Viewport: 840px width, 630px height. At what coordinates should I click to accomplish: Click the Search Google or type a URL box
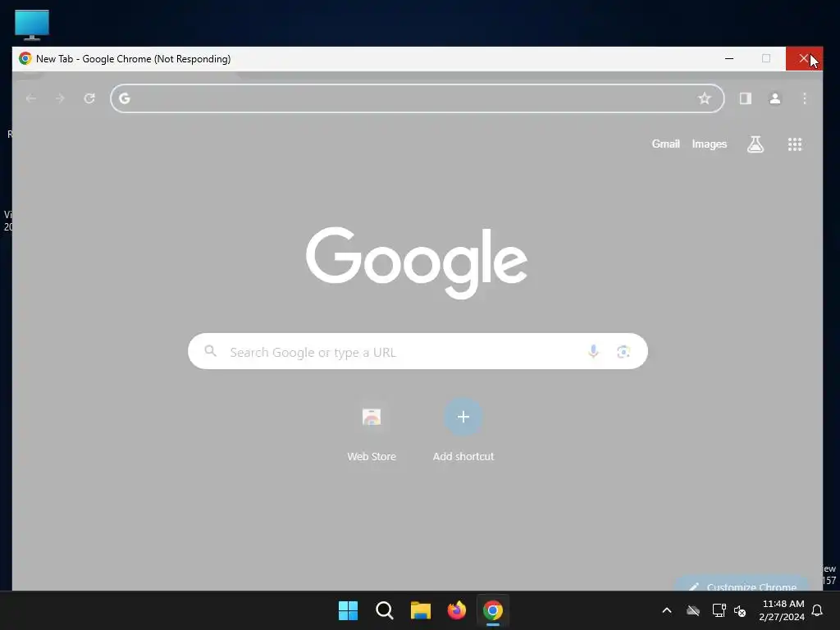[418, 351]
